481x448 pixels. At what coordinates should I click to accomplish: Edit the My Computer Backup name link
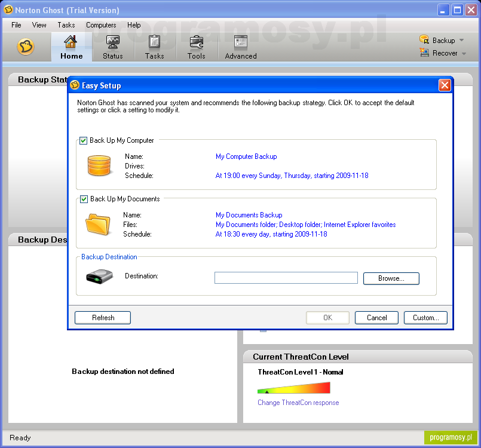point(246,157)
